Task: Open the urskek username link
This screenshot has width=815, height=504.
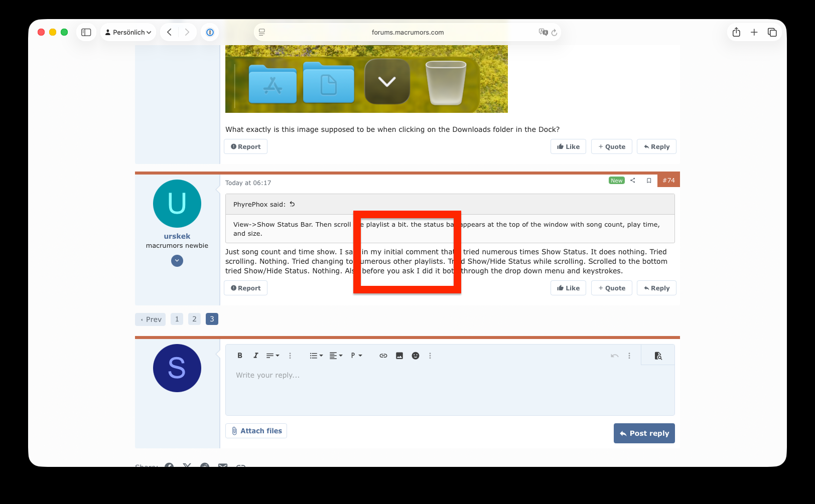Action: (x=177, y=236)
